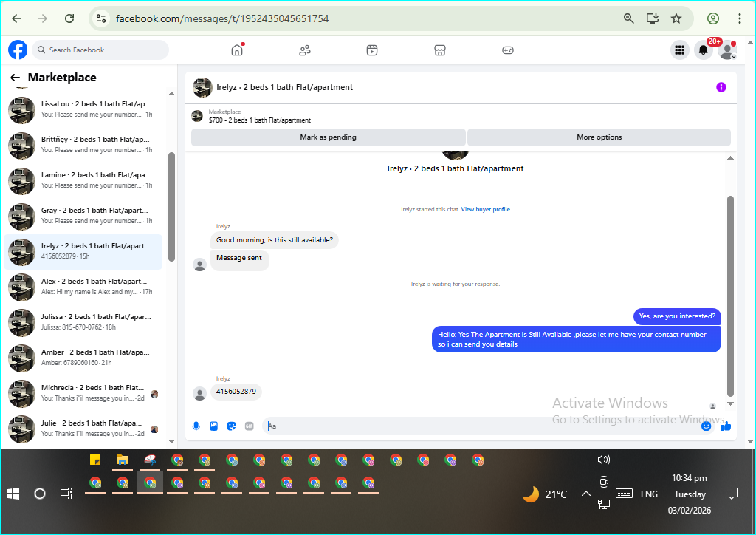Open emoji picker smiley icon
Screen dimensions: 756x535
point(707,426)
